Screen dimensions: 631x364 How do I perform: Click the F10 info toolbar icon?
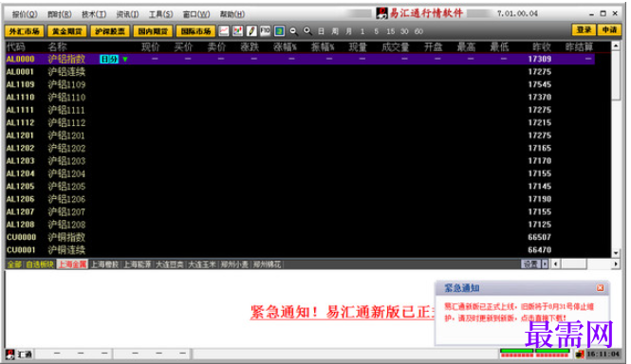click(265, 31)
